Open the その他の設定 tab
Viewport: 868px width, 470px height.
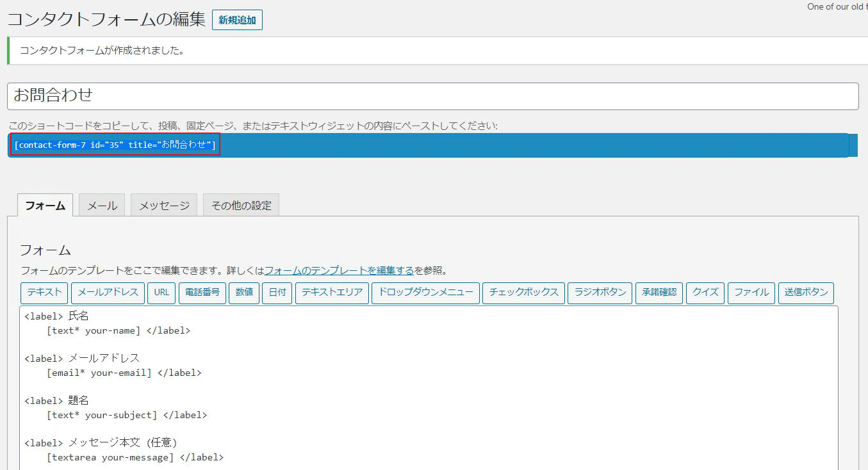click(x=241, y=206)
